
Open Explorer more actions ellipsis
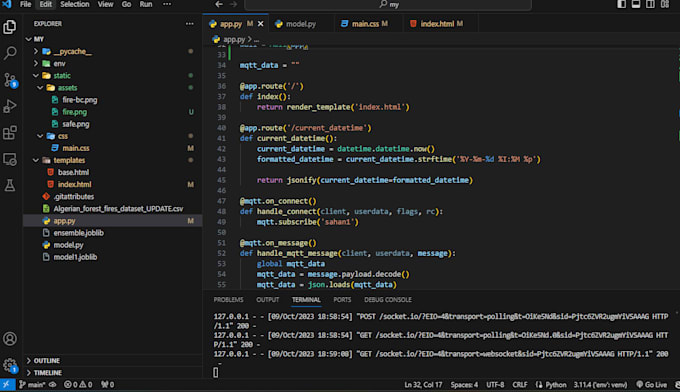190,24
